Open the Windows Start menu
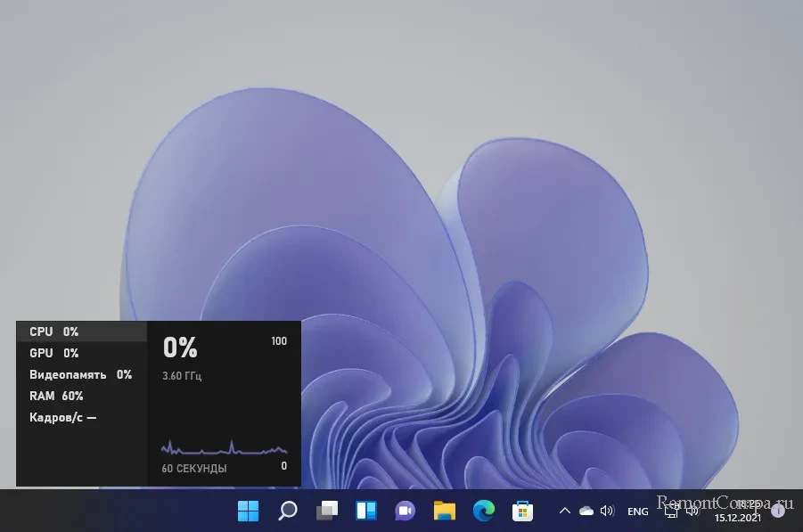This screenshot has height=532, width=803. click(249, 511)
